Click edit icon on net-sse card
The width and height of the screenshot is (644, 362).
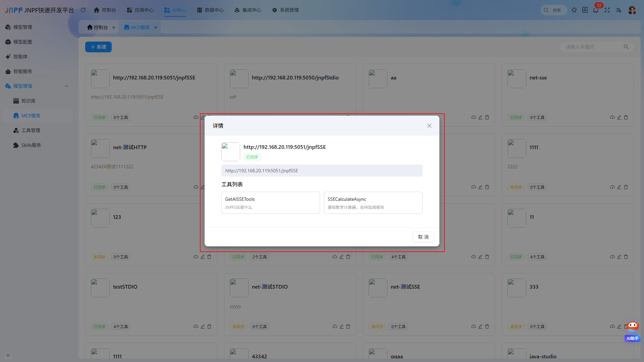point(619,117)
